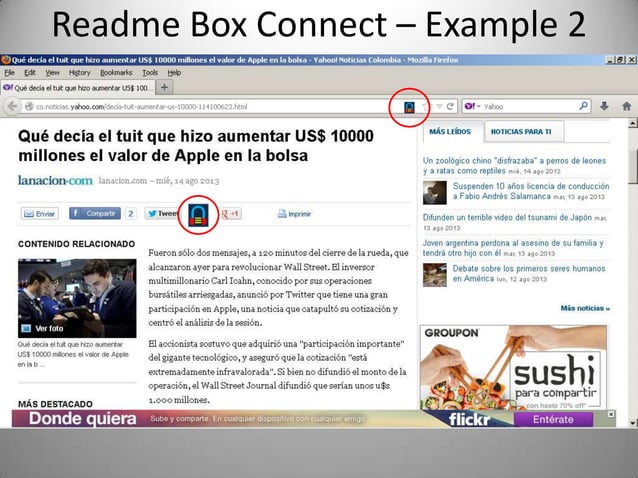Click the Debate sobre seres humanos thumbnail
Viewport: 638px width, 478px height.
(x=435, y=275)
